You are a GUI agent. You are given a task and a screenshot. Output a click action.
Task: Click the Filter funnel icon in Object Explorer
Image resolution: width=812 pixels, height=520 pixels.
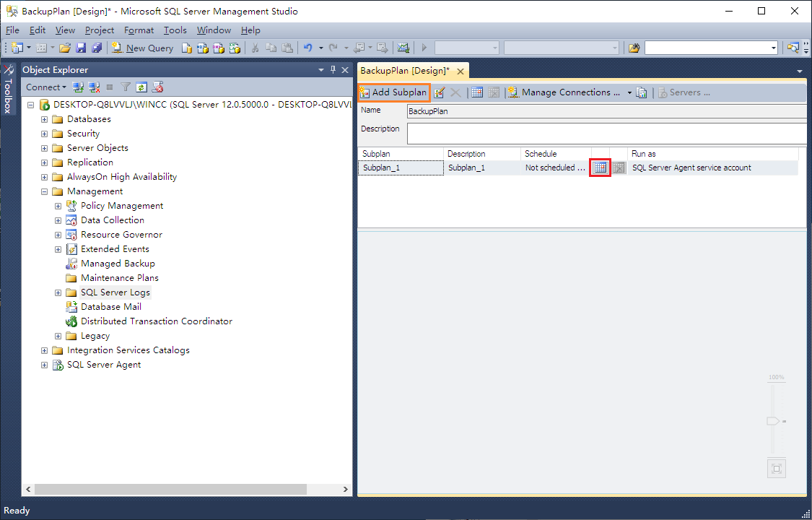coord(126,87)
